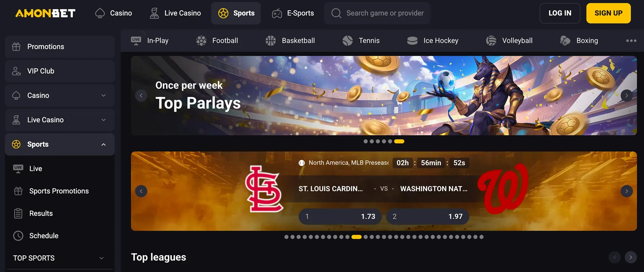Viewport: 644px width, 272px height.
Task: Show more sports via the three-dots icon
Action: (631, 41)
